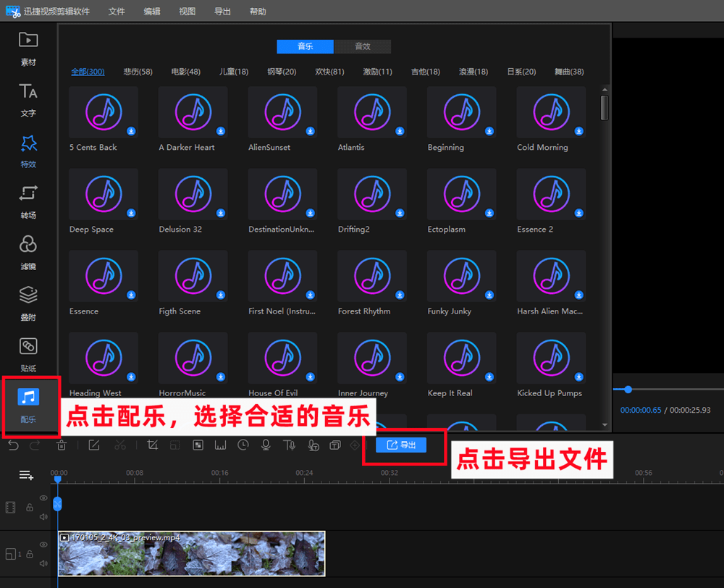This screenshot has width=724, height=588.
Task: Download the Funky Junky track
Action: 489,295
